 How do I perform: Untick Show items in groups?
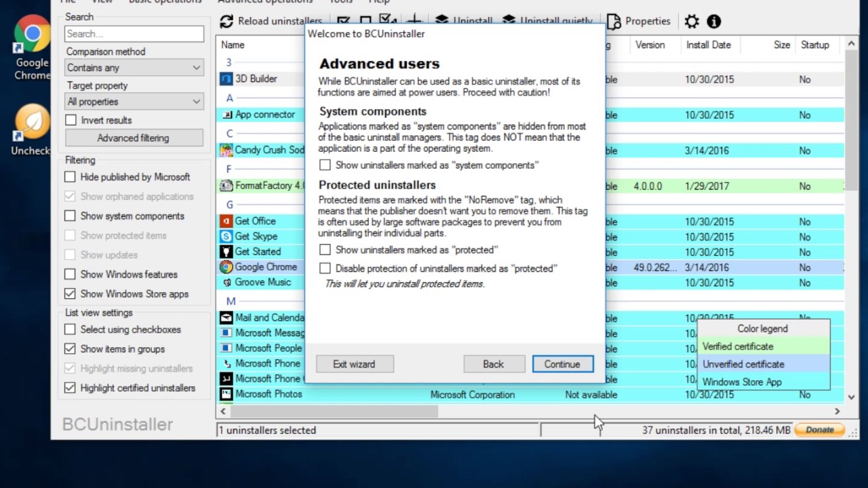(x=70, y=349)
